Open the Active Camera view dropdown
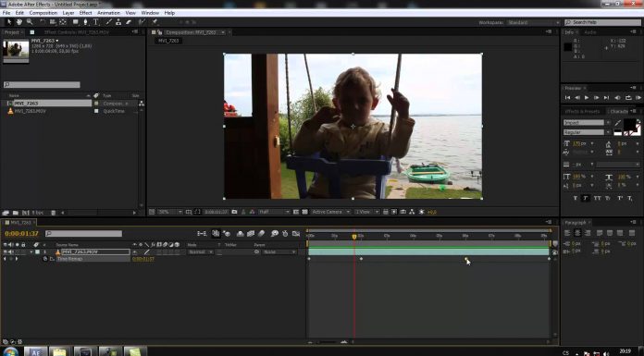This screenshot has height=356, width=644. 330,212
